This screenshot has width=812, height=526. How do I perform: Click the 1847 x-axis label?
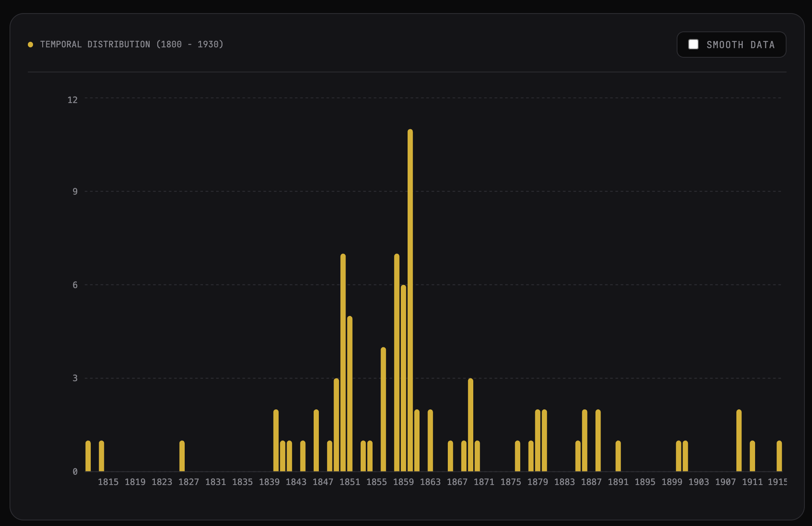point(323,482)
